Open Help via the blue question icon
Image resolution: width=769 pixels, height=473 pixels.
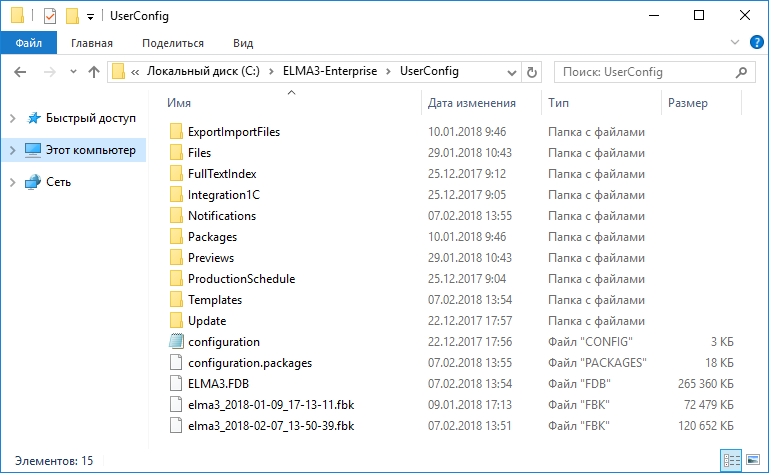(x=756, y=43)
